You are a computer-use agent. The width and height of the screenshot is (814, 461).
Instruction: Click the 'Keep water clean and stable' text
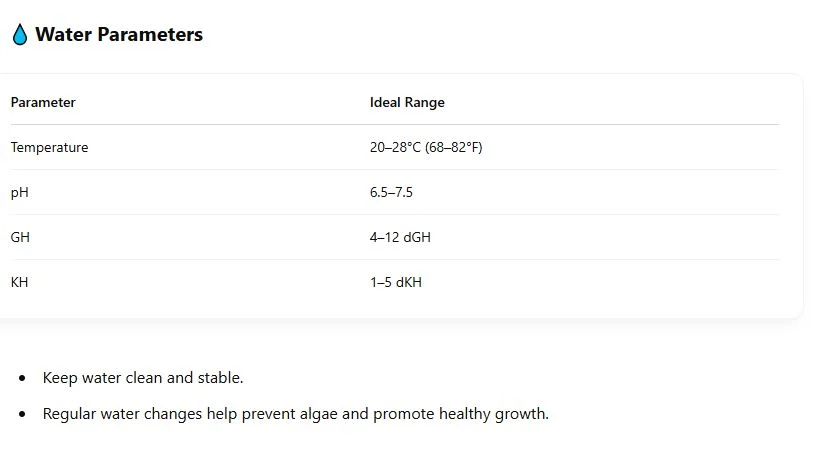click(x=143, y=378)
